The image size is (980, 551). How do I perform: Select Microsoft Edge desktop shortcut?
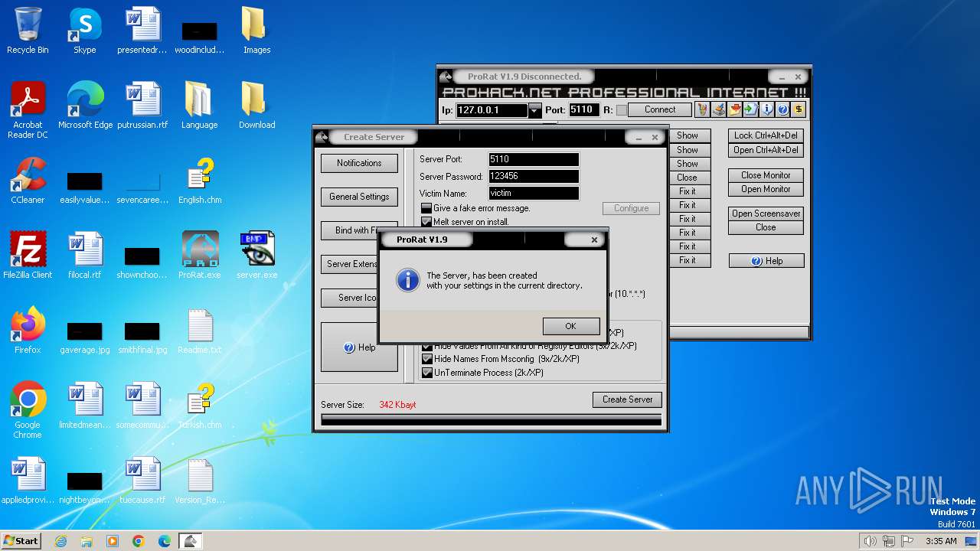pos(85,105)
